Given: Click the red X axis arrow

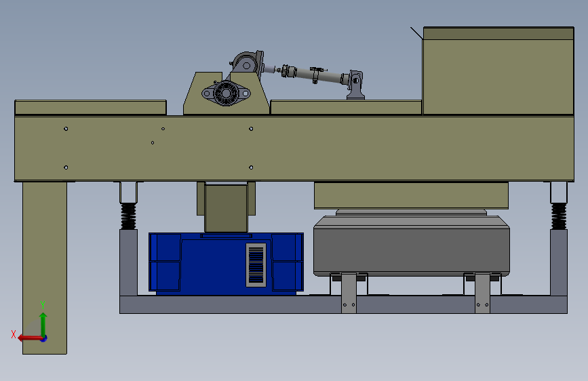Looking at the screenshot, I should coord(30,338).
